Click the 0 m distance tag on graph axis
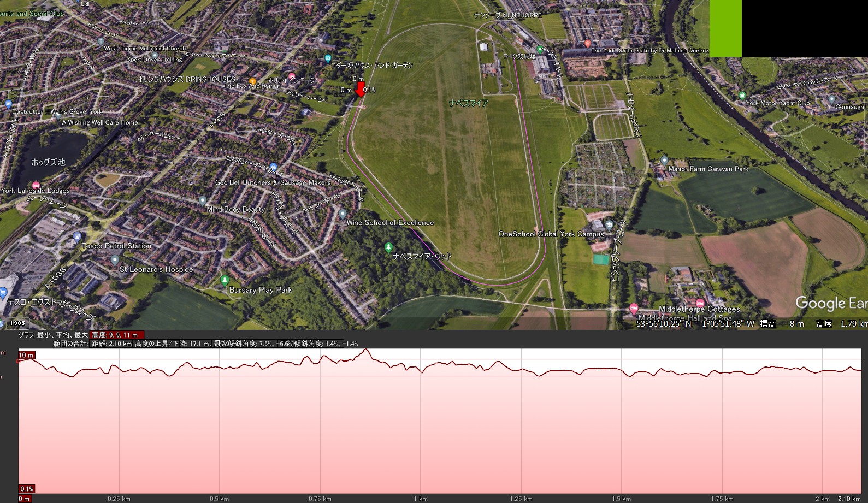 [x=25, y=499]
